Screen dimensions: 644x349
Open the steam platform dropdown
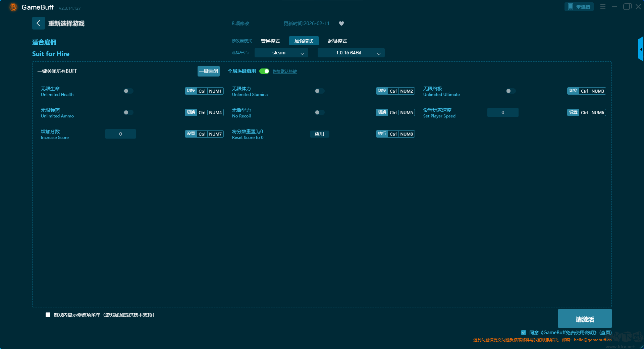tap(281, 53)
